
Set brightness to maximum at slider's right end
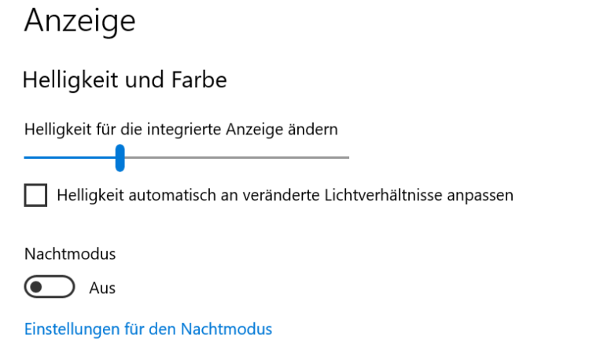[x=348, y=157]
